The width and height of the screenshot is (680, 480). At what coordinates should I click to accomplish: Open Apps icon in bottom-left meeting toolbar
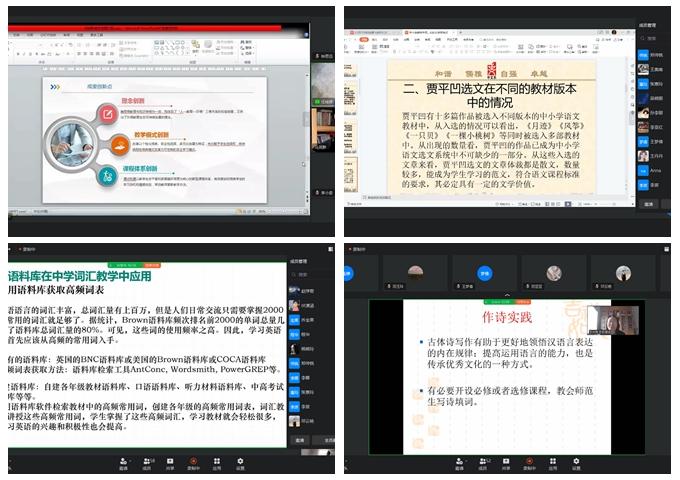tap(217, 464)
